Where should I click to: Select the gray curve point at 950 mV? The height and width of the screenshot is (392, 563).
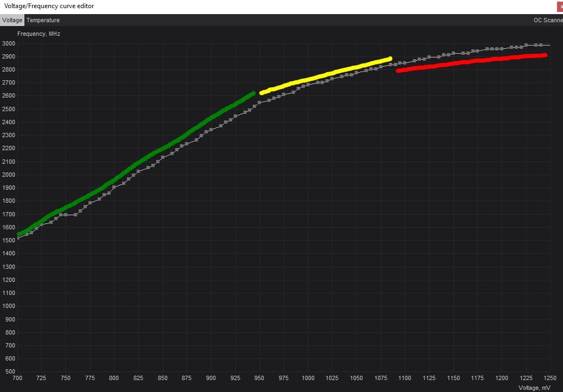coord(259,102)
